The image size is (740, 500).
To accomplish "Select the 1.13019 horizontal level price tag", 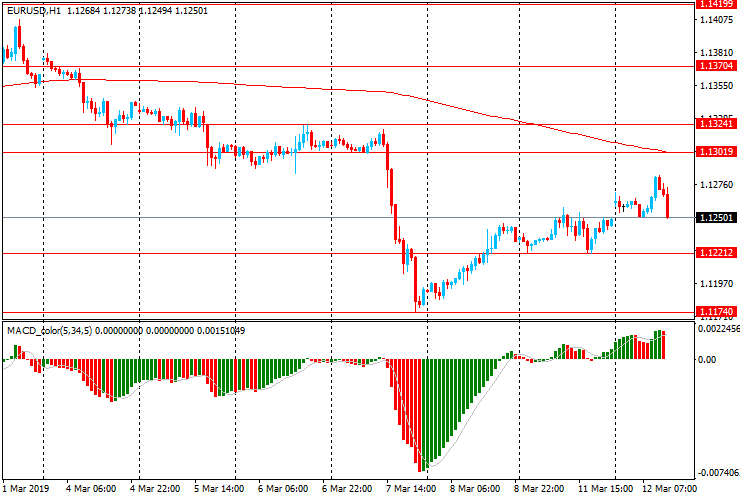I will 717,152.
